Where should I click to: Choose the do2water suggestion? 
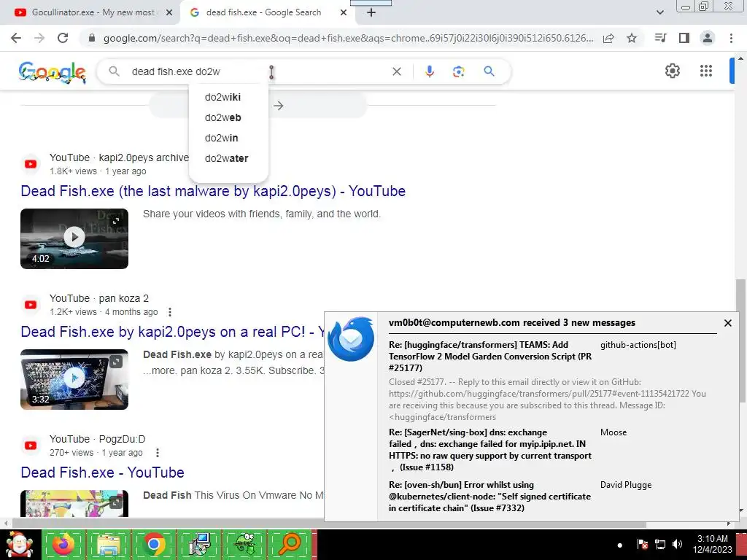tap(227, 158)
